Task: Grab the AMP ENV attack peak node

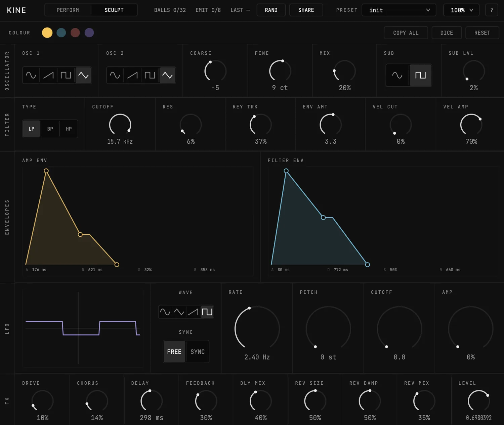Action: point(46,171)
